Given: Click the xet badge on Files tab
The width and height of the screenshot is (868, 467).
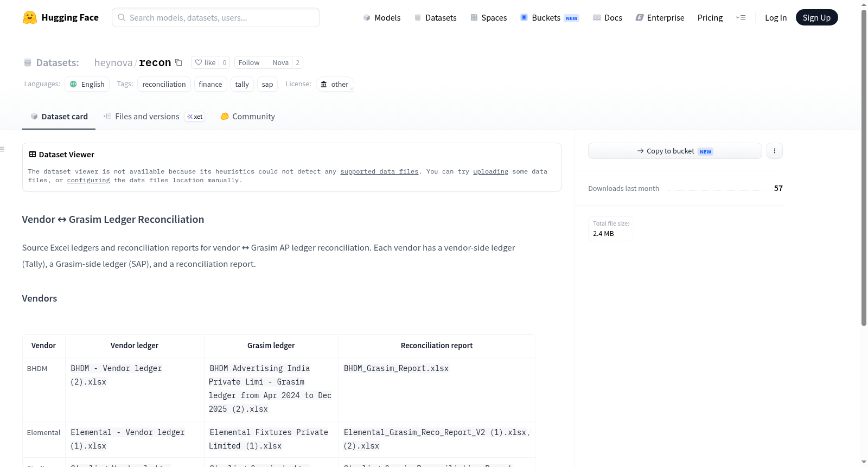Looking at the screenshot, I should tap(195, 117).
